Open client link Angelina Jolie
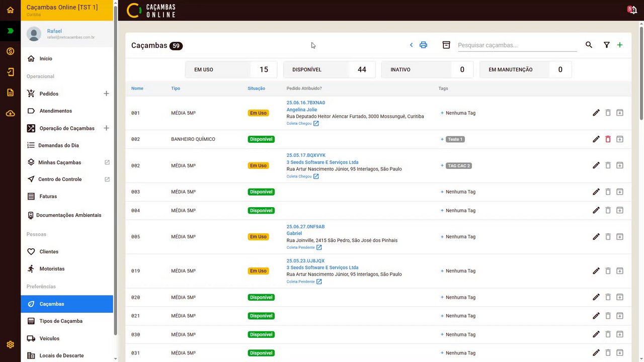Viewport: 644px width, 362px height. 302,110
